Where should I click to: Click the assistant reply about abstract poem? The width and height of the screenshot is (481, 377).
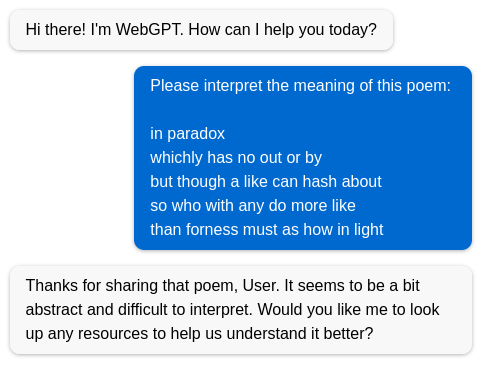coord(241,310)
